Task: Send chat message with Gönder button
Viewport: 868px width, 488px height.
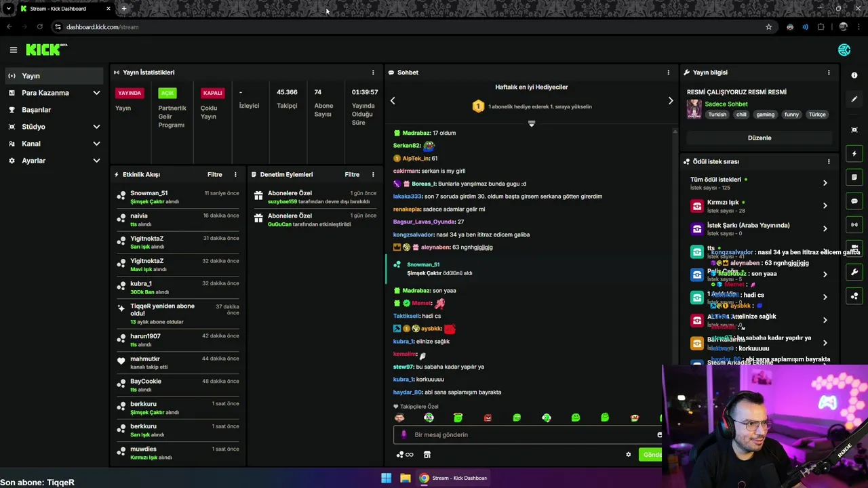Action: (x=650, y=455)
